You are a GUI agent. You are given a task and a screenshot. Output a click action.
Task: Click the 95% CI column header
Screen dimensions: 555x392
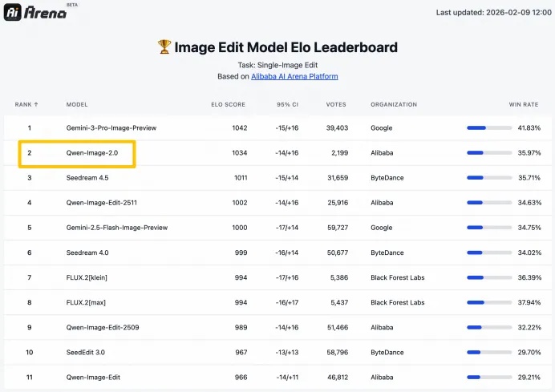[x=286, y=104]
